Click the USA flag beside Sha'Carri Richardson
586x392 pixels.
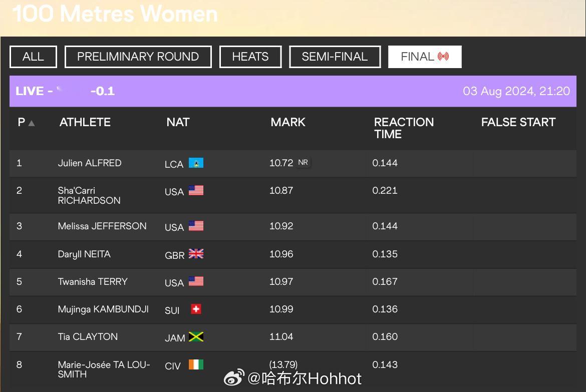[x=196, y=191]
